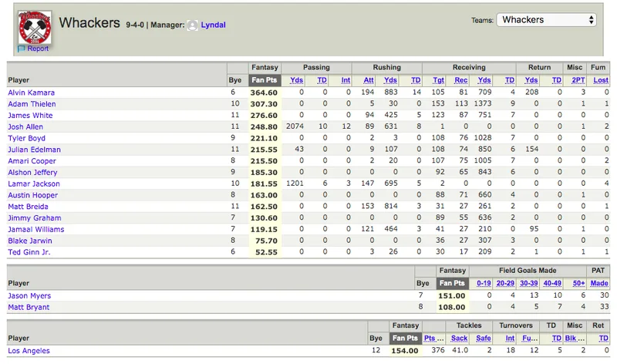Sort defense by Sack column

pyautogui.click(x=459, y=338)
